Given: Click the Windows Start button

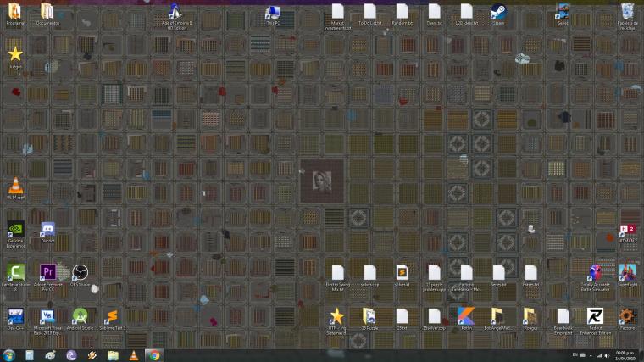Looking at the screenshot, I should coord(9,355).
